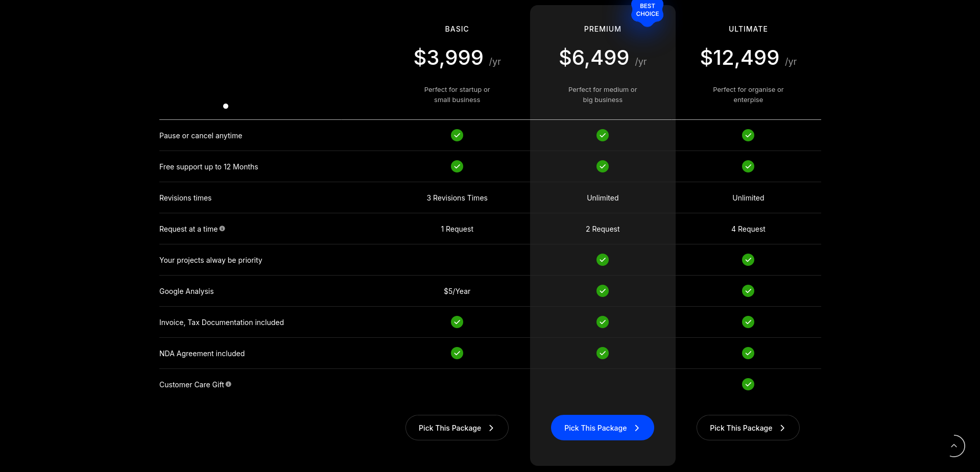Click Premium checkmark for Pause or cancel anytime
Screen dimensions: 980x472
[603, 135]
